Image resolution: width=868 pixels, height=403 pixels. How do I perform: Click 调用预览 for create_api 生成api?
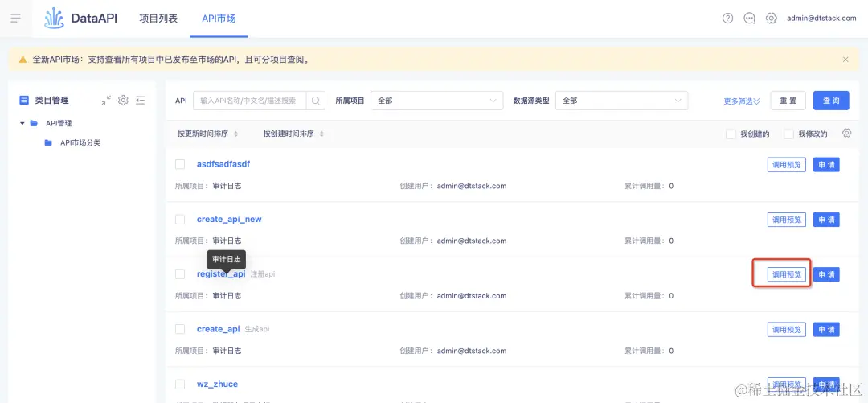787,329
